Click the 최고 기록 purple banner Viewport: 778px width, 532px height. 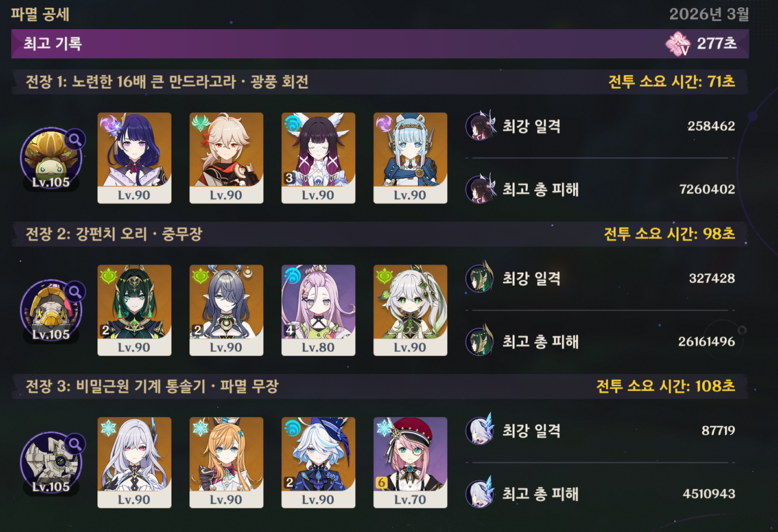(380, 44)
